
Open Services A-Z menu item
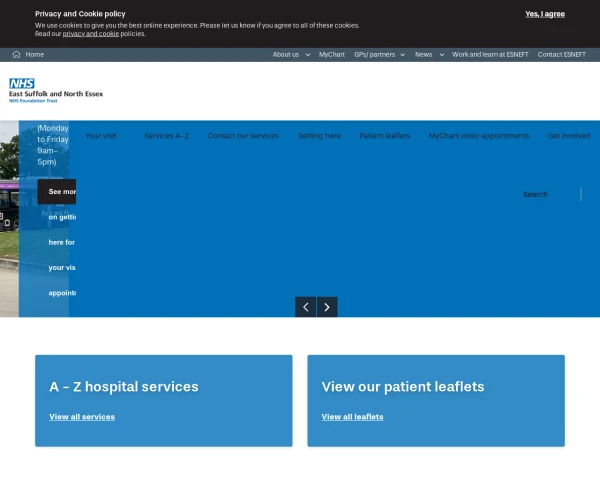[x=165, y=136]
